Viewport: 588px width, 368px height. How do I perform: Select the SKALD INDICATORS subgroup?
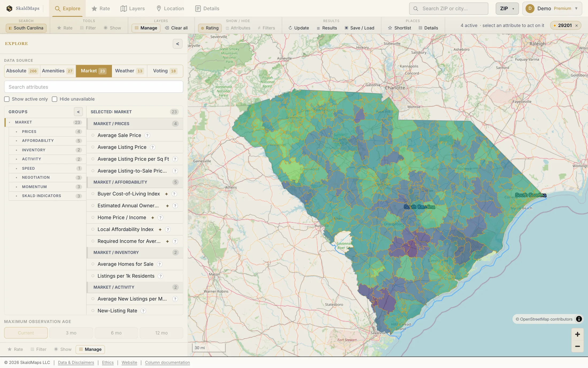click(x=47, y=196)
